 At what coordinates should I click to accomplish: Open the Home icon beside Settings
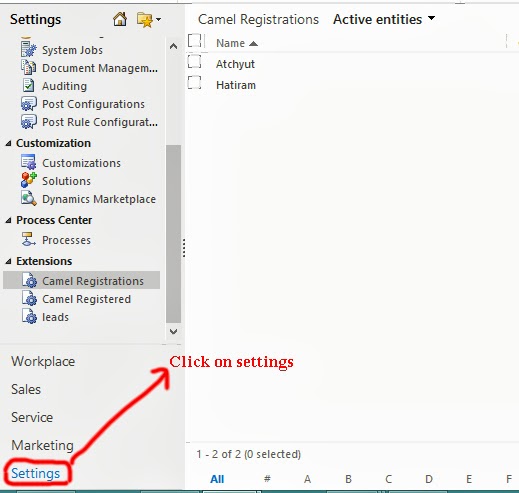[120, 19]
